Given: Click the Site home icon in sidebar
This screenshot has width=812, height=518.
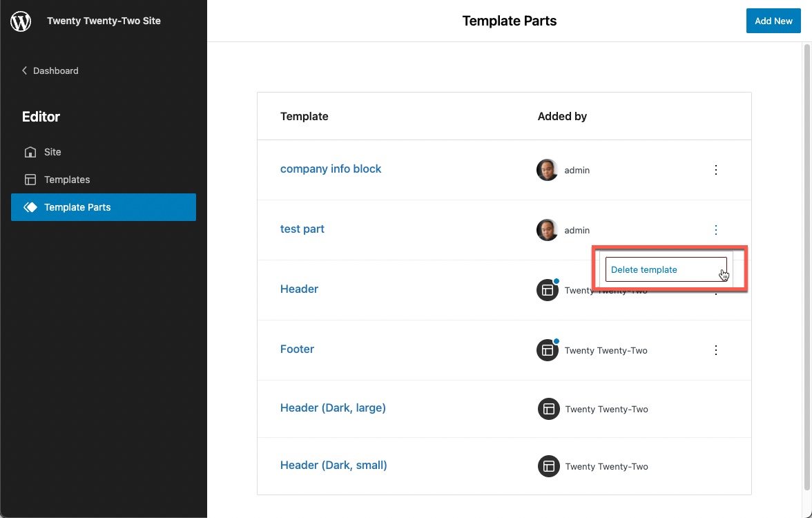Looking at the screenshot, I should 30,152.
